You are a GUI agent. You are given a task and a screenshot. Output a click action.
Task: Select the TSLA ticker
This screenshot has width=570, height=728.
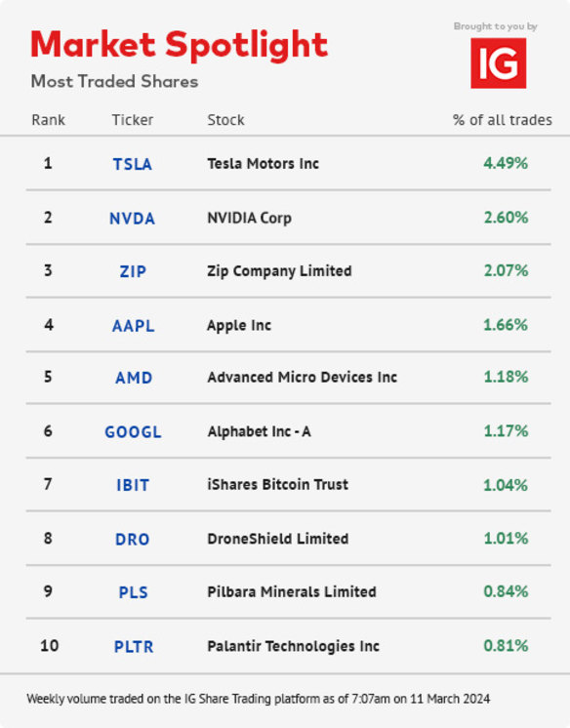point(133,164)
